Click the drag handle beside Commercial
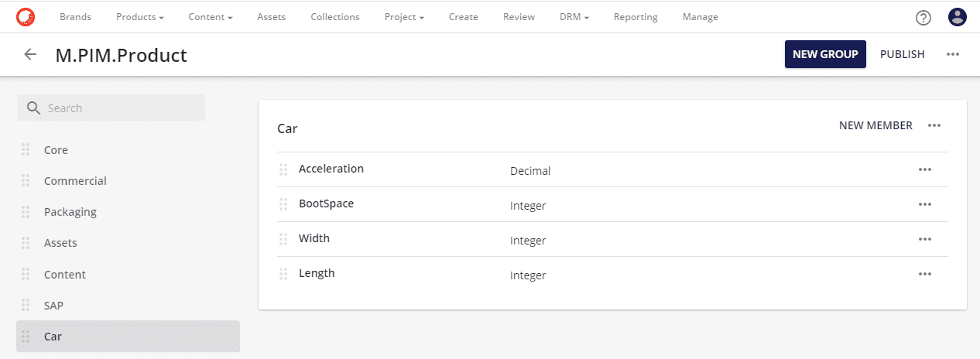 (x=26, y=181)
